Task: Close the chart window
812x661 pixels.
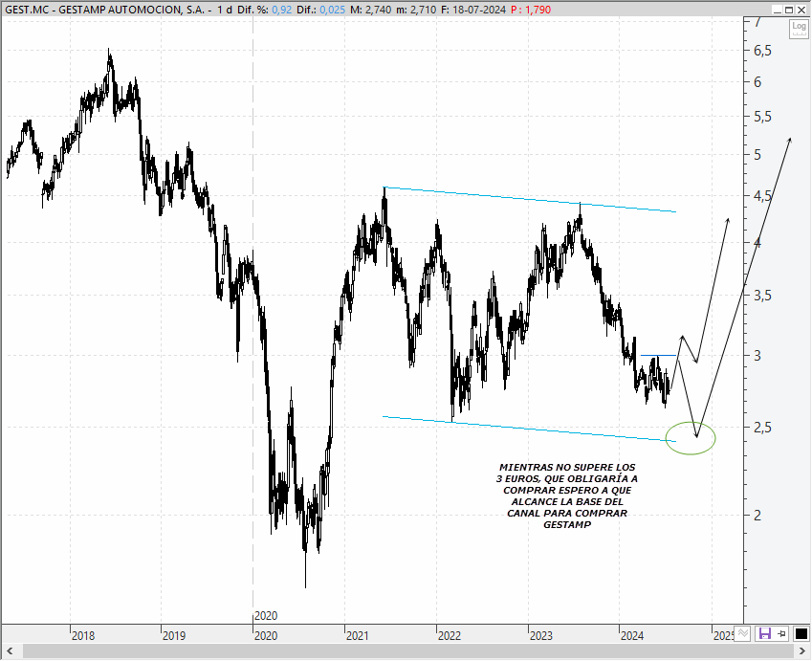Action: click(801, 10)
